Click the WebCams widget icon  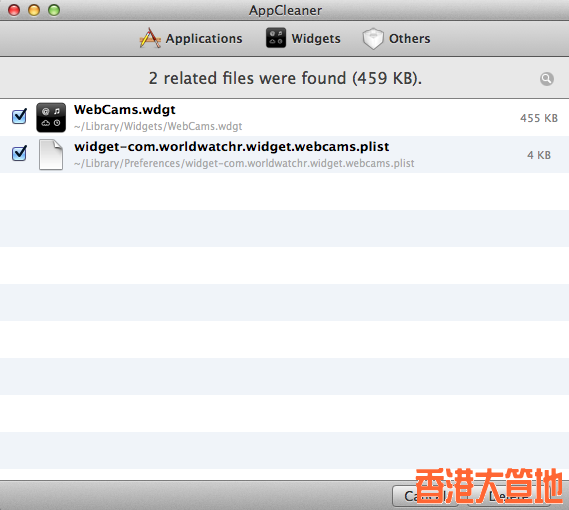click(51, 118)
